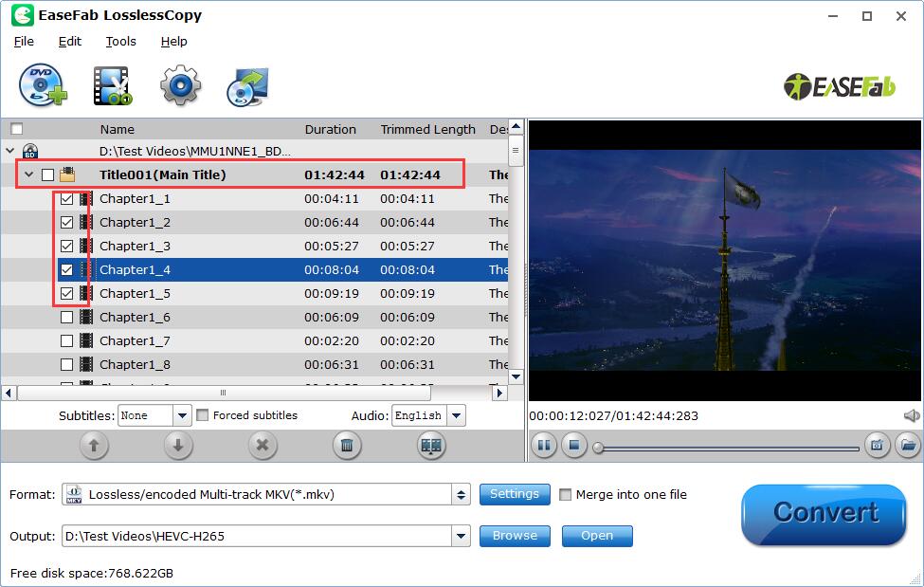Image resolution: width=924 pixels, height=587 pixels.
Task: Click the Settings button next to Format
Action: (515, 494)
